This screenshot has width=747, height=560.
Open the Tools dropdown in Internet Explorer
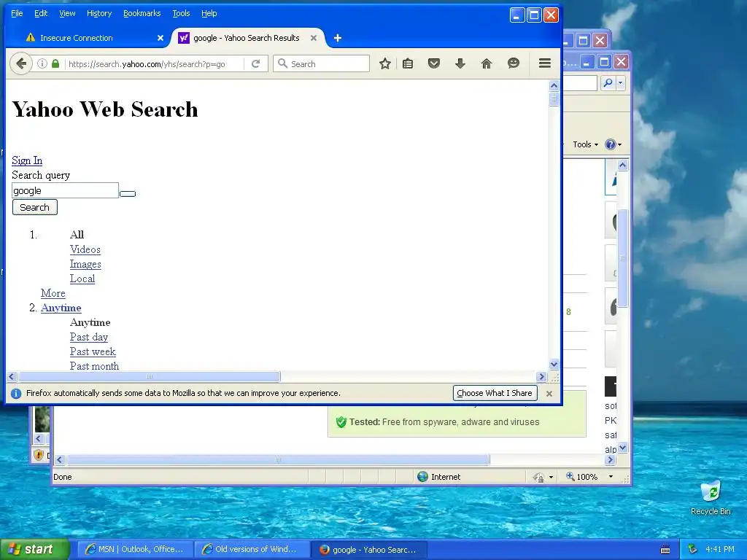[585, 144]
